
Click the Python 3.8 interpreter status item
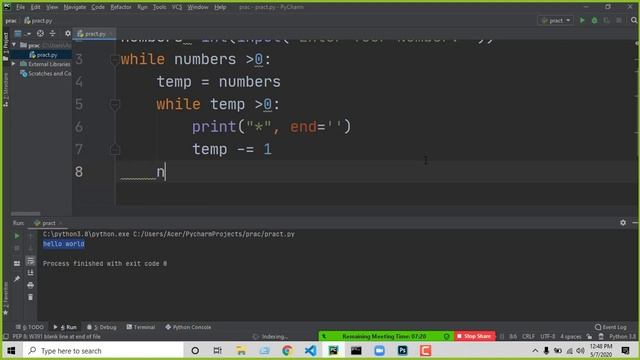622,337
